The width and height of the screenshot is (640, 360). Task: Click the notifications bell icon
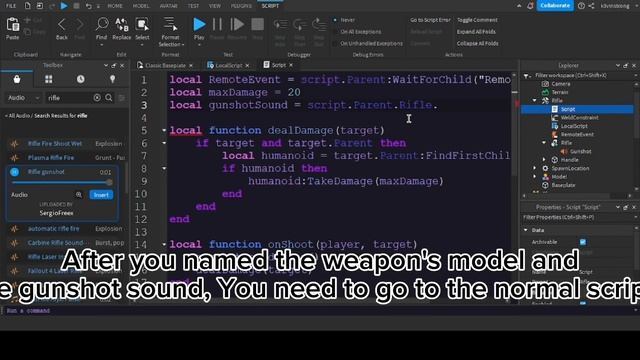530,6
